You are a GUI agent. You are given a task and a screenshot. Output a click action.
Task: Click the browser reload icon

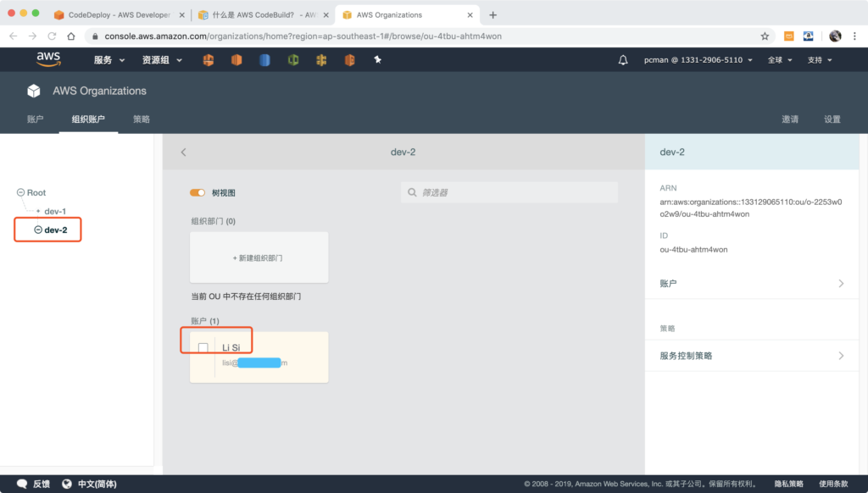[52, 36]
